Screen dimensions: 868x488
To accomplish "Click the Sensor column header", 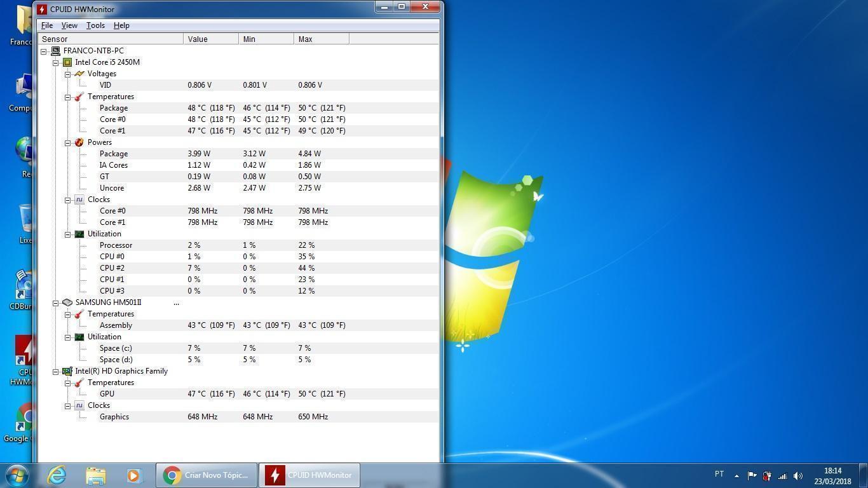I will (x=111, y=39).
